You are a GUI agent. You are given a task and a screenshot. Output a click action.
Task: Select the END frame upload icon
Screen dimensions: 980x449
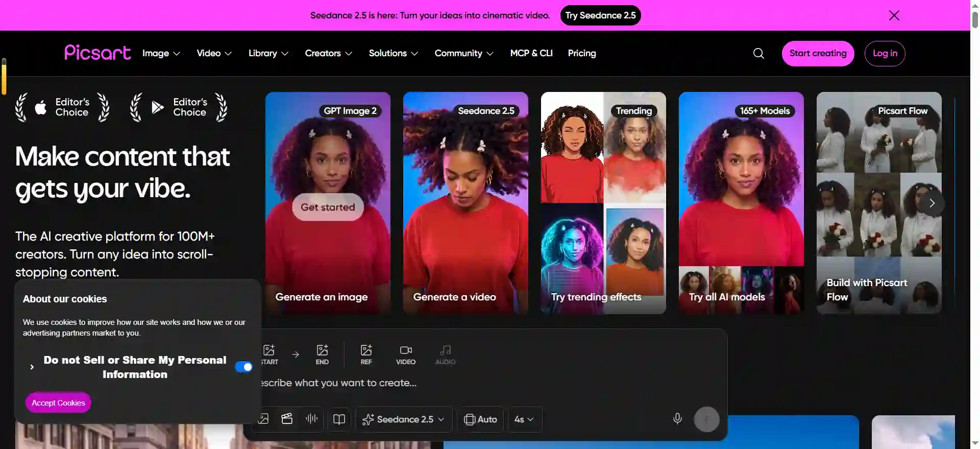(x=322, y=355)
